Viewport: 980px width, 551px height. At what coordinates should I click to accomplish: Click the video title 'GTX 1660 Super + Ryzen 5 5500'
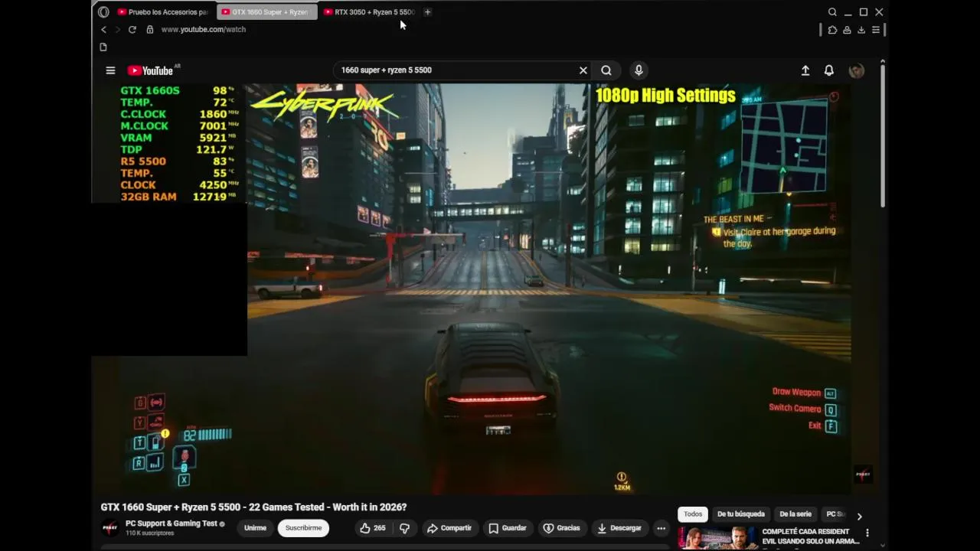[253, 507]
